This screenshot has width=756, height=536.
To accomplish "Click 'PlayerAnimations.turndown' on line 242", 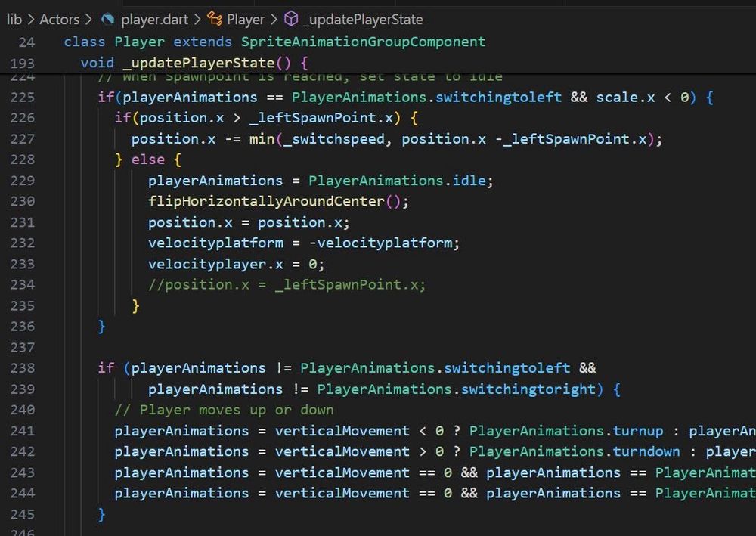I will (575, 451).
